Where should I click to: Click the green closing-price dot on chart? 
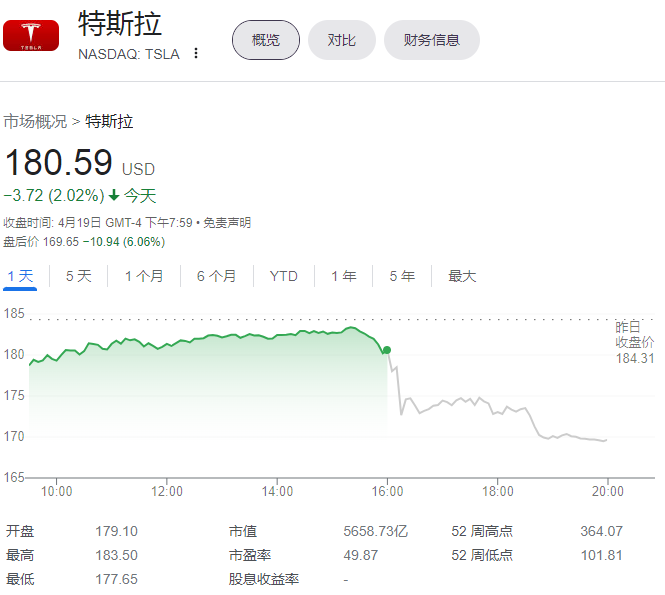tap(387, 350)
